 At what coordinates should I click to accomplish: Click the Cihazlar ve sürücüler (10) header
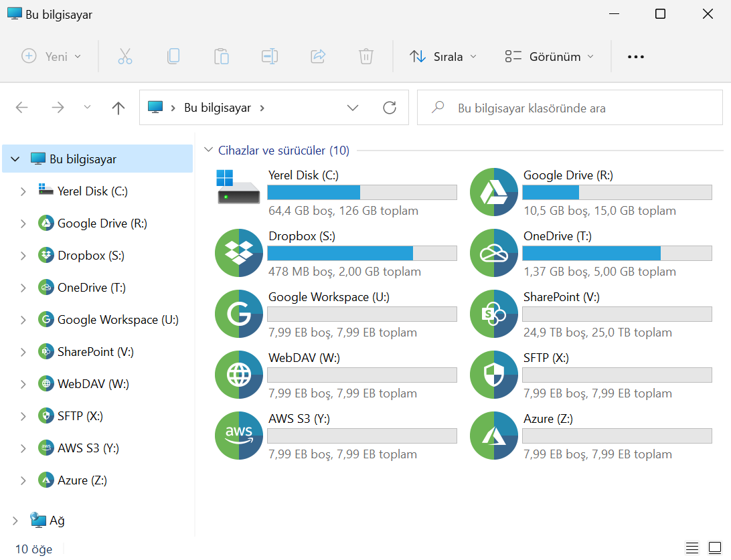click(x=283, y=150)
